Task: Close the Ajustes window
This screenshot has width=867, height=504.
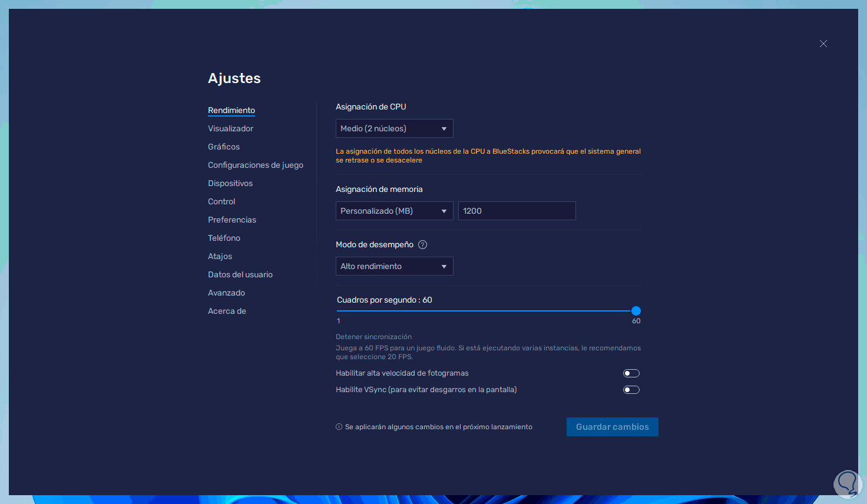Action: [x=823, y=44]
